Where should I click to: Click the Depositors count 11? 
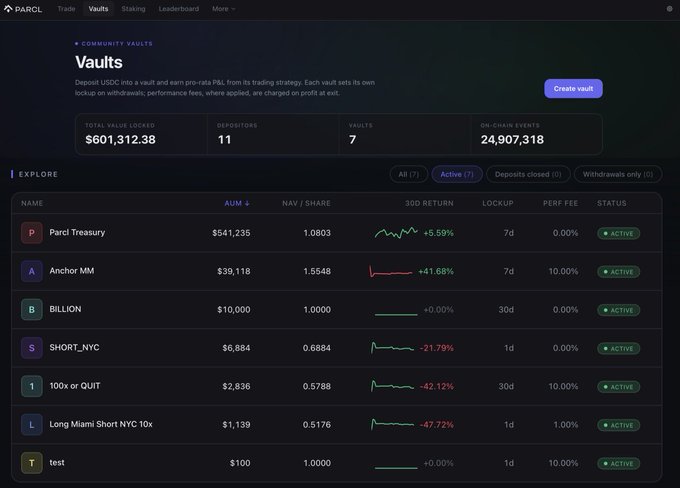click(x=224, y=140)
